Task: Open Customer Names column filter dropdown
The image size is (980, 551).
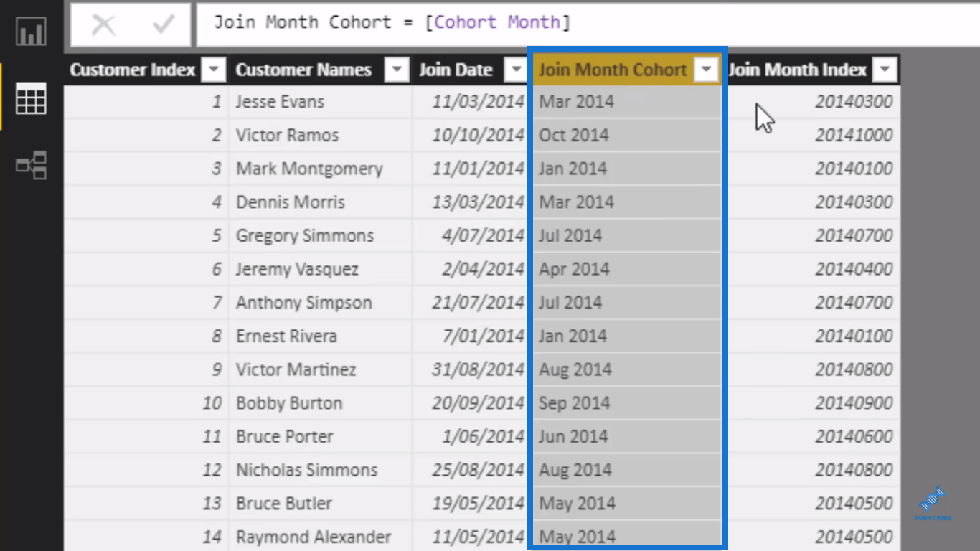Action: point(396,70)
